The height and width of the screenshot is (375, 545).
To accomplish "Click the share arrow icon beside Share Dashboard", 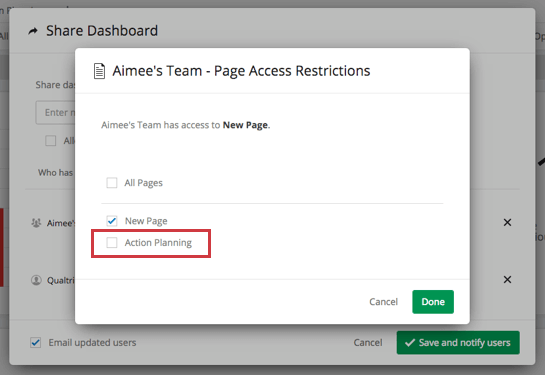I will [33, 31].
